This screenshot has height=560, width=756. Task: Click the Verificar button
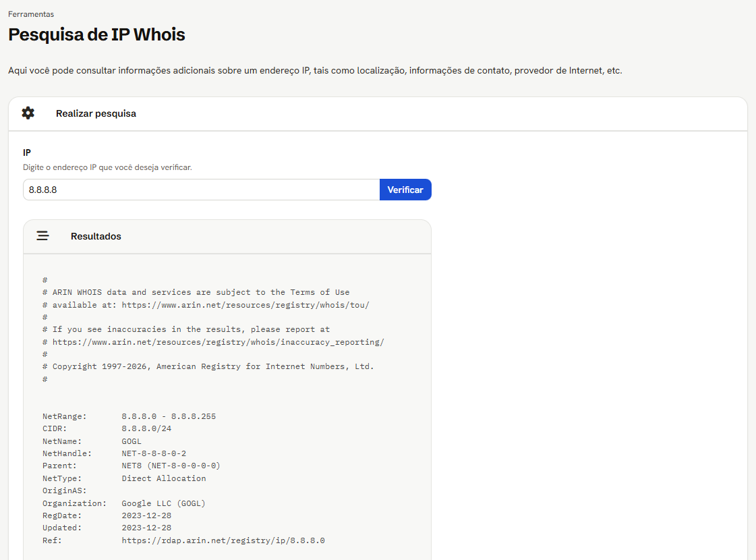click(405, 190)
